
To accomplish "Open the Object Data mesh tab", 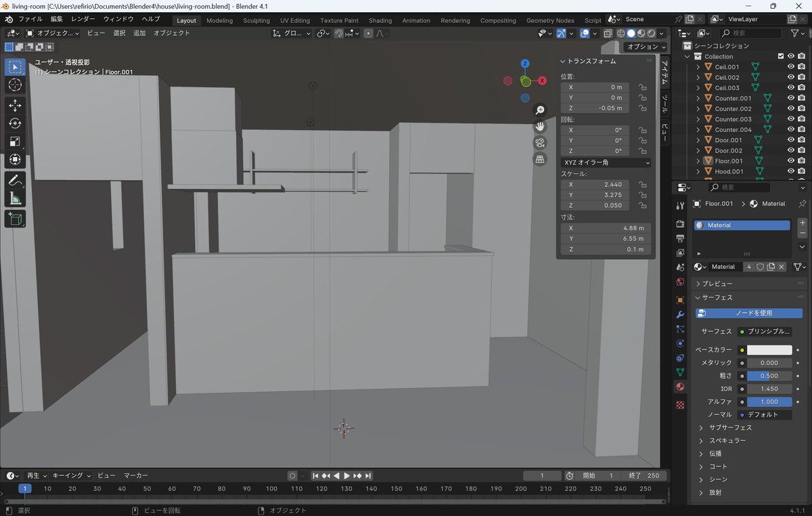I will [x=680, y=372].
